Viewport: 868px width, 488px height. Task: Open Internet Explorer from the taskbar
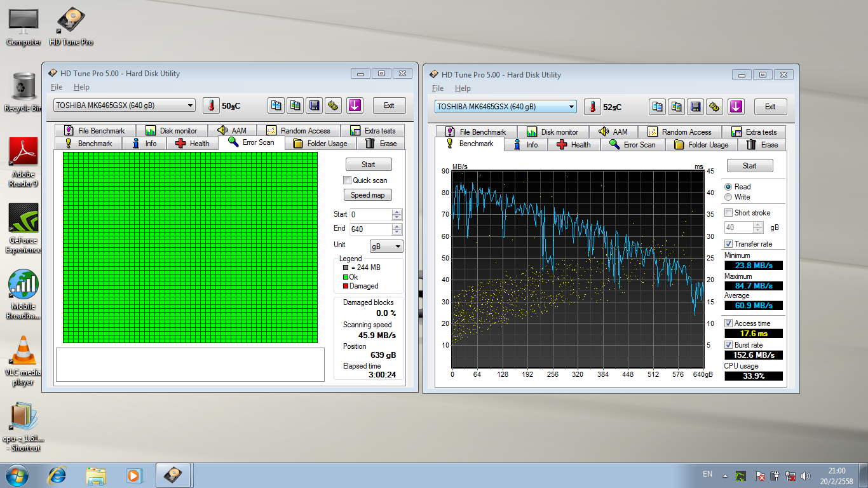tap(58, 475)
